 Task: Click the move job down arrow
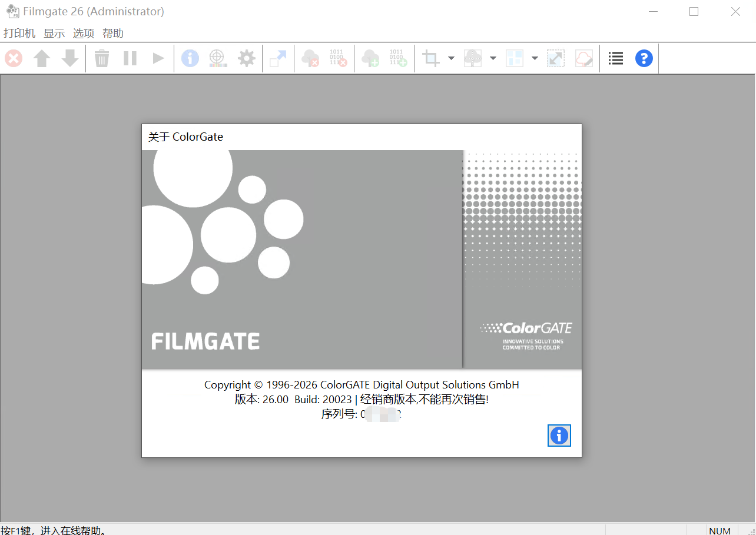(x=70, y=58)
